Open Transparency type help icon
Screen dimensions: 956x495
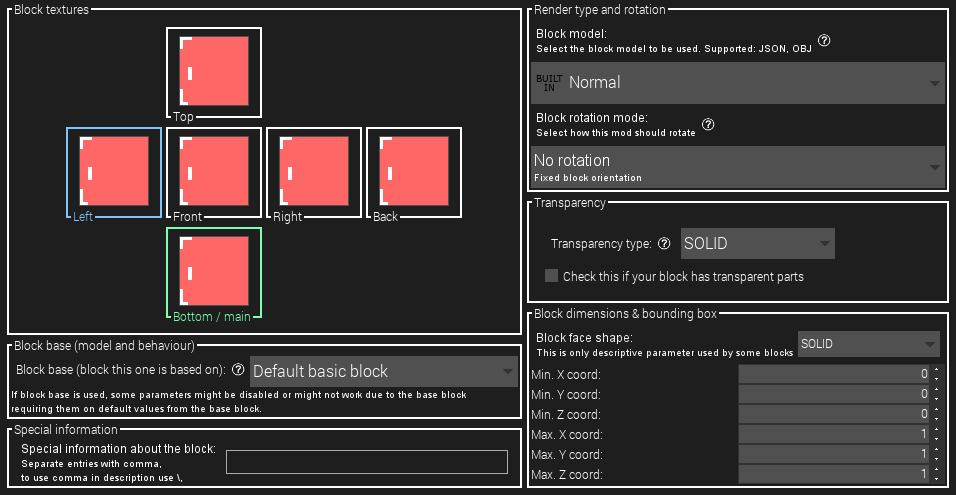coord(664,244)
